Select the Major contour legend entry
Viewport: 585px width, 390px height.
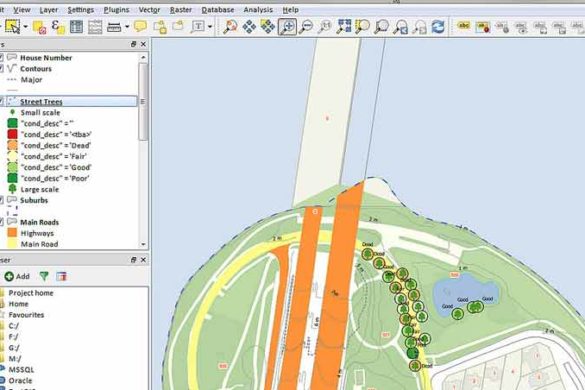coord(31,79)
